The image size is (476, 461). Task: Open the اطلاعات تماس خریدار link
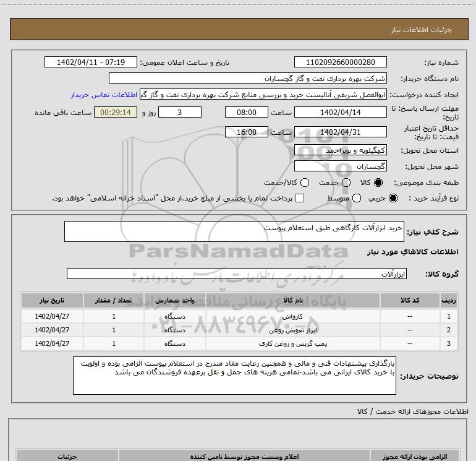pyautogui.click(x=104, y=95)
